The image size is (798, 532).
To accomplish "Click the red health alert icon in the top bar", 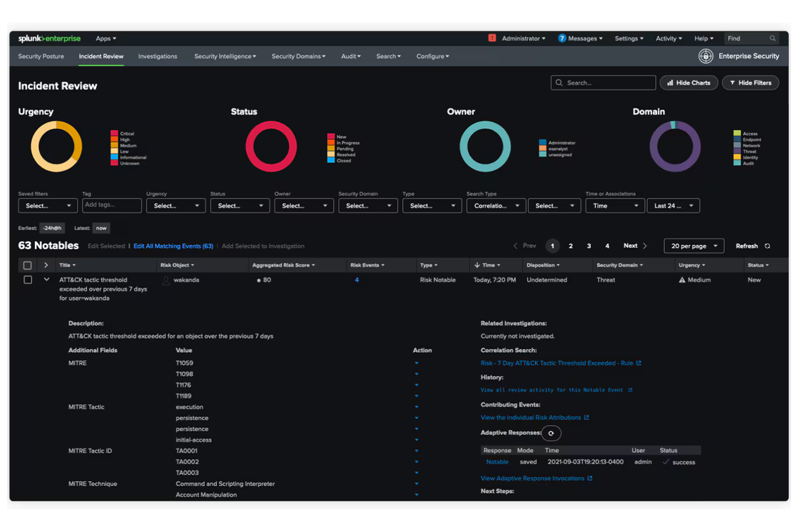I will click(x=491, y=38).
